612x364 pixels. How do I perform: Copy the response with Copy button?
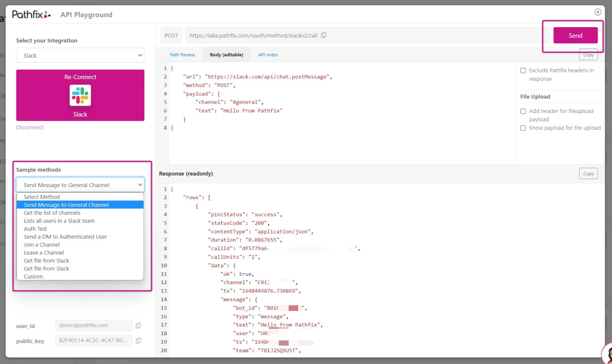coord(588,173)
